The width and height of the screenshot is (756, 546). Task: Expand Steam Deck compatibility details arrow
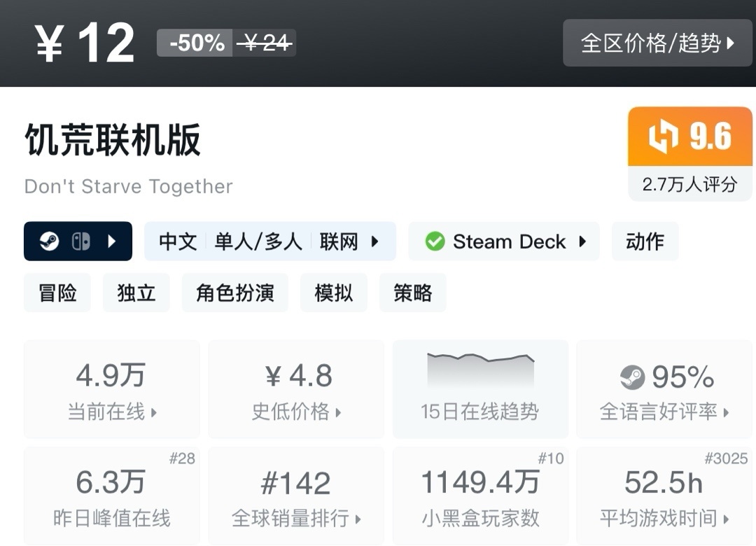click(x=582, y=241)
